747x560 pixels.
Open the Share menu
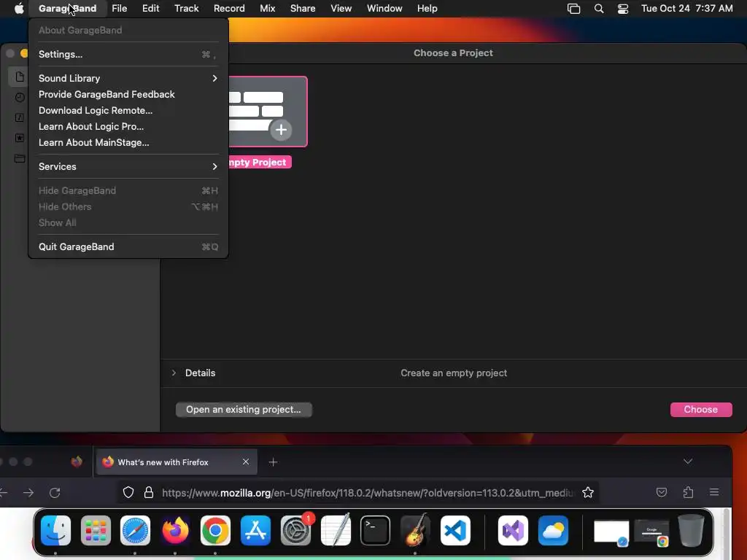[303, 9]
